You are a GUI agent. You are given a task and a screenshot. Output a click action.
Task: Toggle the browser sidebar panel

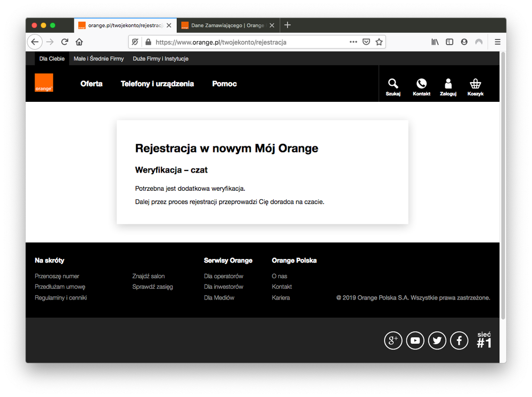pyautogui.click(x=449, y=42)
